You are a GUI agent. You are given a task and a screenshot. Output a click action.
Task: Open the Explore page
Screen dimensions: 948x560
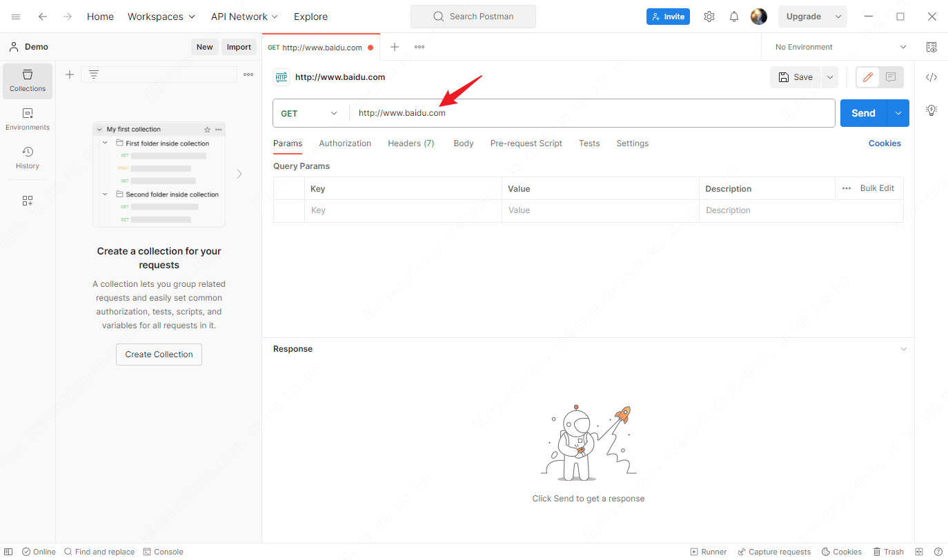coord(310,17)
